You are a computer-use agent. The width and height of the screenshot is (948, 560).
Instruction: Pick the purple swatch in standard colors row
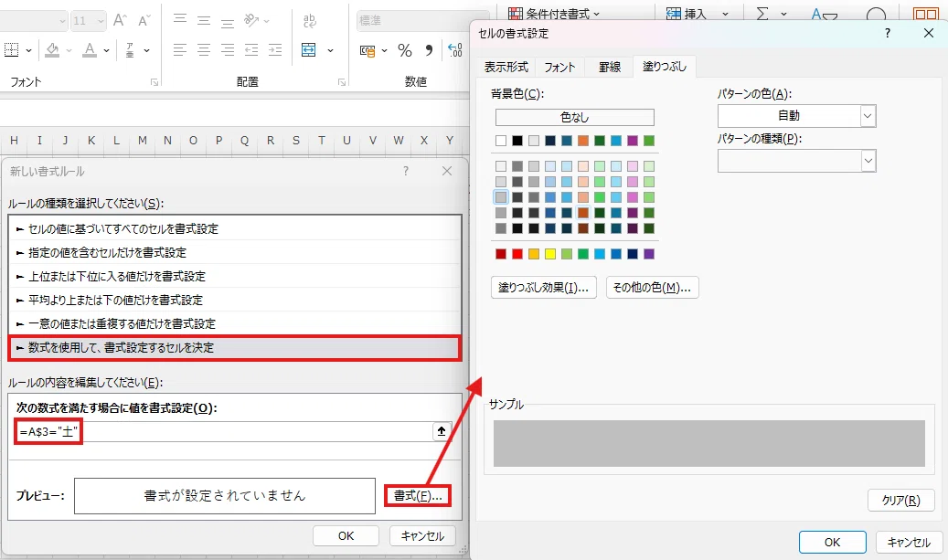point(649,254)
